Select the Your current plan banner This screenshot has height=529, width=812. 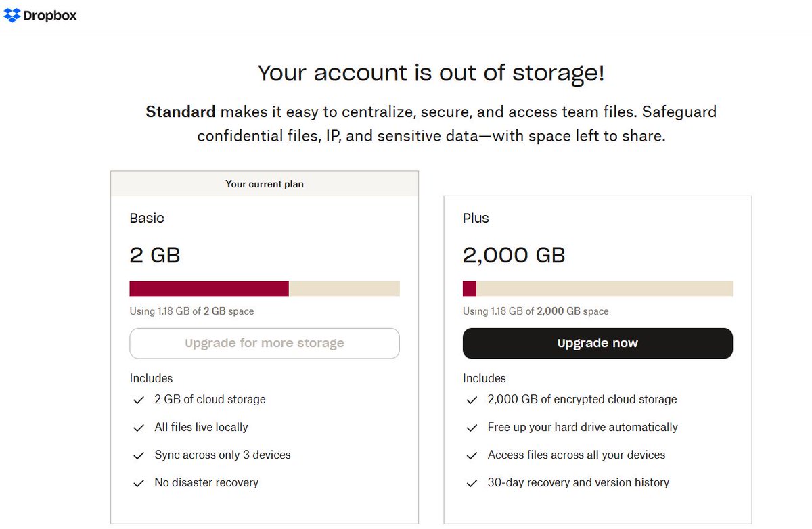[265, 184]
